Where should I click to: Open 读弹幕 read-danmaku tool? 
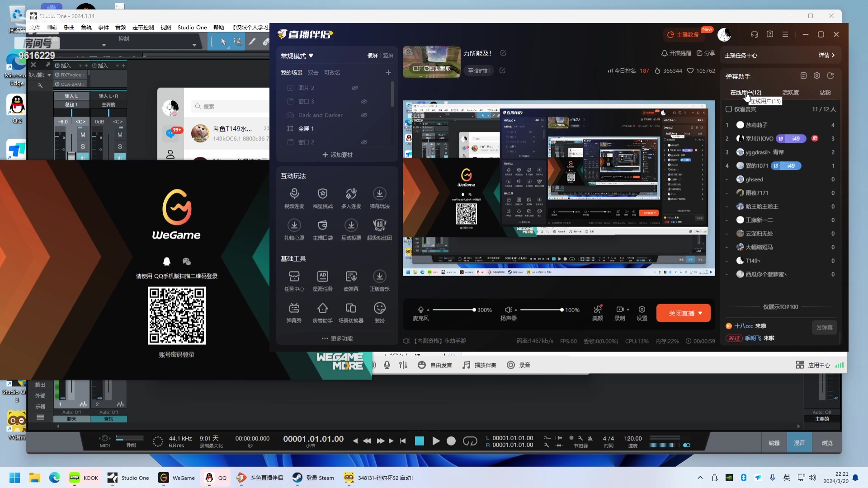351,281
